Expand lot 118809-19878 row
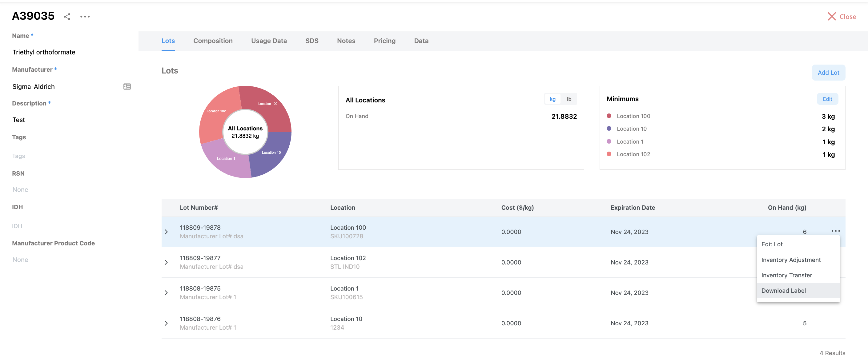The image size is (868, 361). point(166,232)
